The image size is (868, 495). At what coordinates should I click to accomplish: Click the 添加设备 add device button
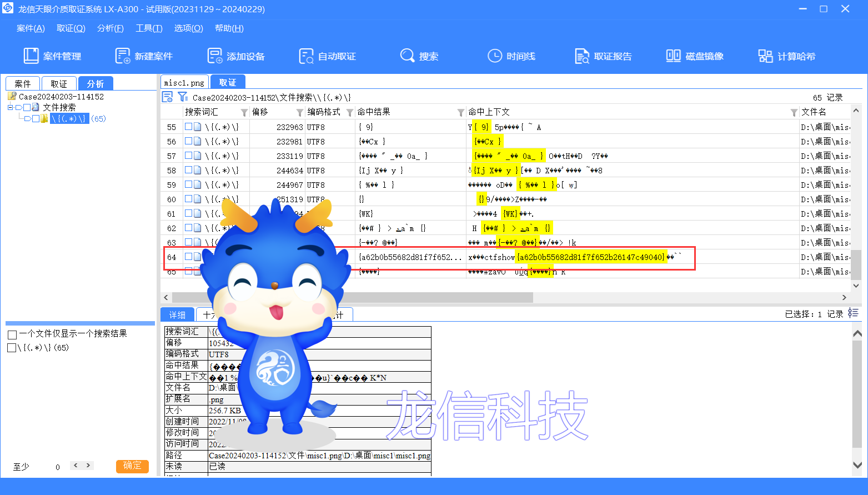pyautogui.click(x=235, y=56)
